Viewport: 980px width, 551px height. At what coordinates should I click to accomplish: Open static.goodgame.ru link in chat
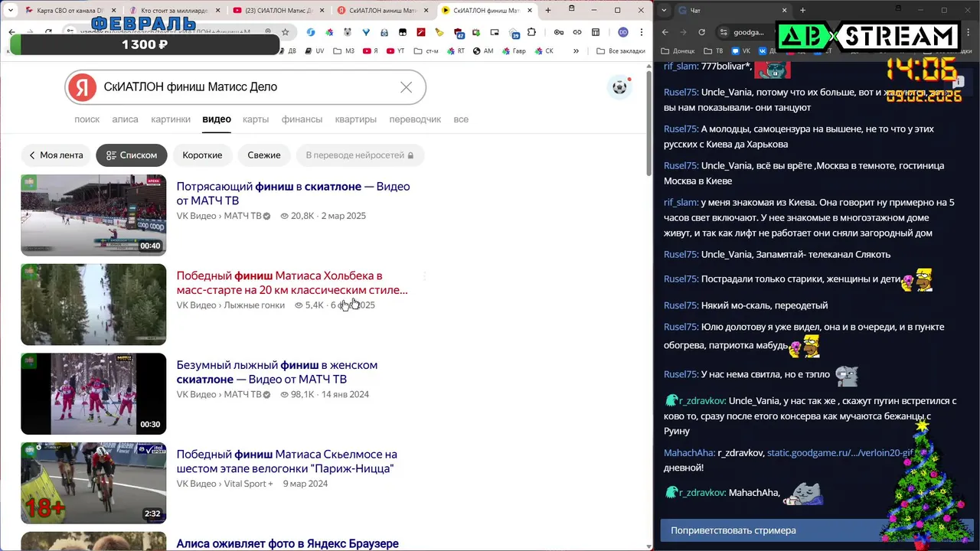tap(840, 453)
